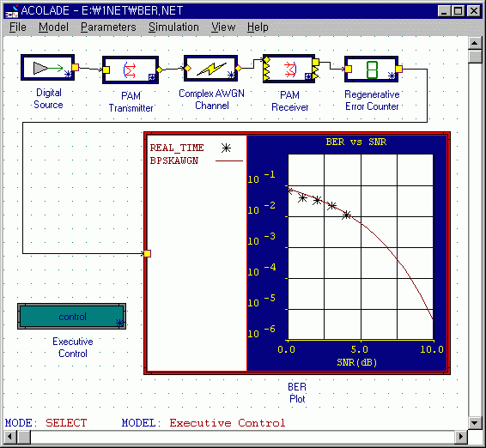Image resolution: width=486 pixels, height=448 pixels.
Task: Click the yellow input port on BER Plot
Action: point(147,253)
